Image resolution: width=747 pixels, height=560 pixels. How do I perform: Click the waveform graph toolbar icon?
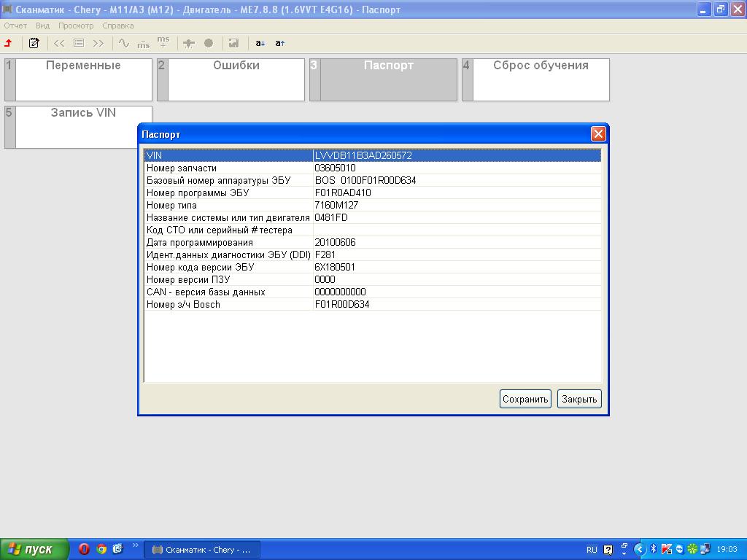(x=123, y=43)
